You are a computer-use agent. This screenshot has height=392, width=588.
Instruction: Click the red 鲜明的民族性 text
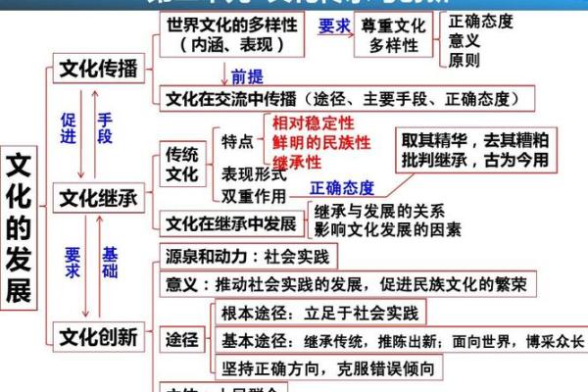[321, 142]
